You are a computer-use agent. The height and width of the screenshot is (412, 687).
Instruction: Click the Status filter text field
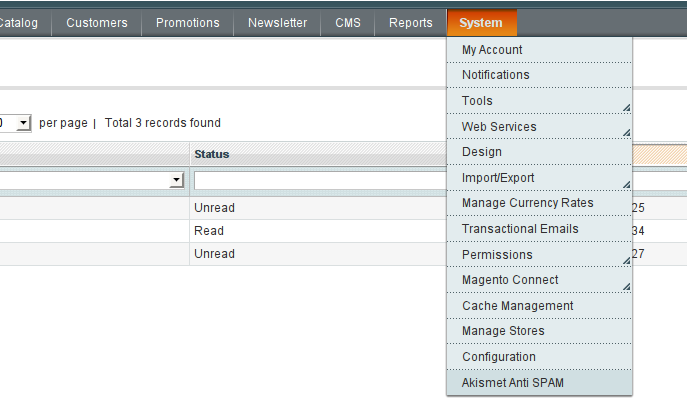coord(321,180)
